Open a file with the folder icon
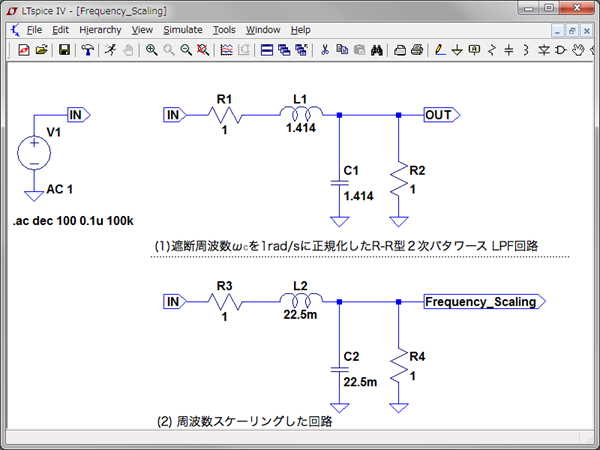600x450 pixels. point(41,50)
